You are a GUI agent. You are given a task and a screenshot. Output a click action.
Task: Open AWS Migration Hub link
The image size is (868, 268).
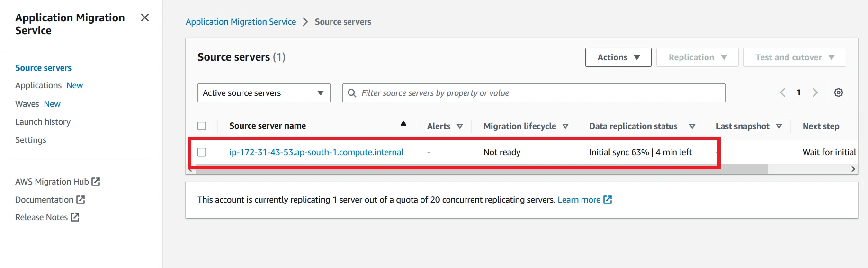click(x=52, y=182)
